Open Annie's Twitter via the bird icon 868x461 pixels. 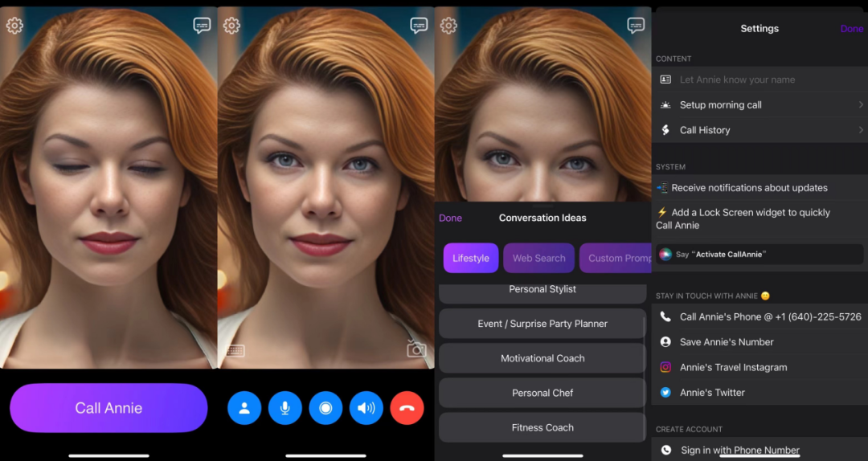[x=665, y=393]
